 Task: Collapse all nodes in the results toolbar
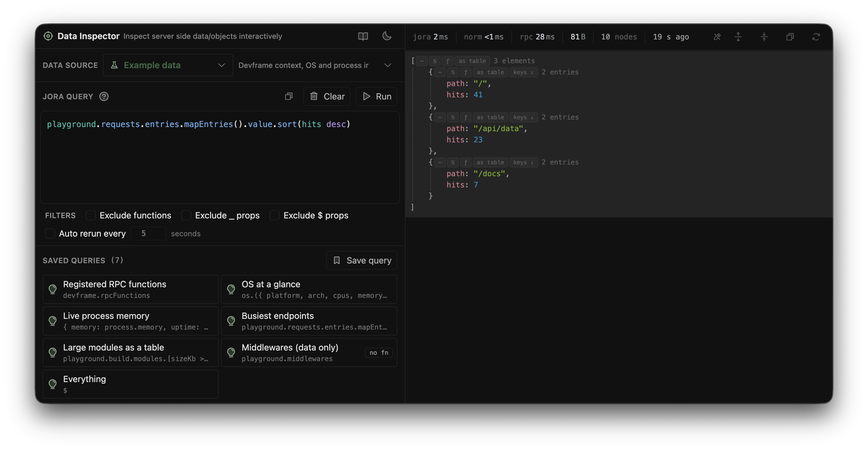764,37
